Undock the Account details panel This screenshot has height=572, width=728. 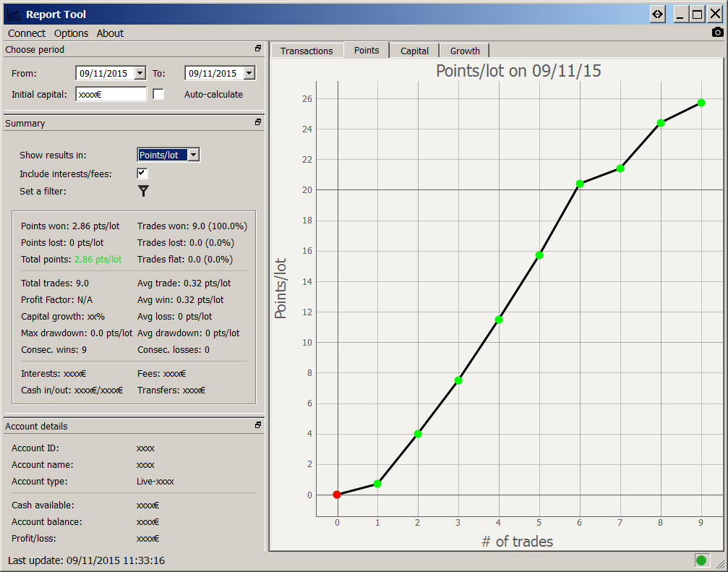(x=258, y=426)
